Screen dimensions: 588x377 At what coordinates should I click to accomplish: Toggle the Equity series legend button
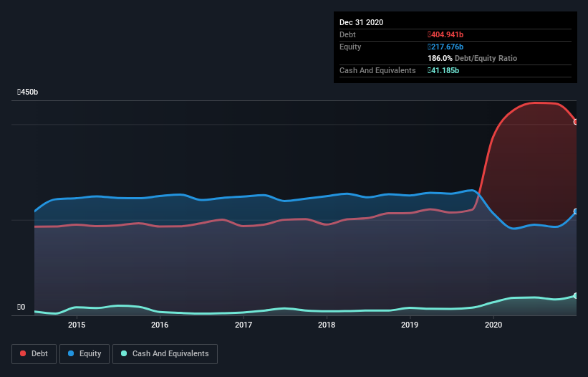85,354
